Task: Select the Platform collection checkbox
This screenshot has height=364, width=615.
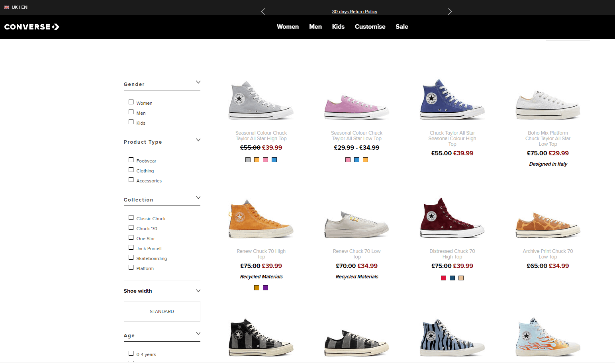Action: (131, 267)
